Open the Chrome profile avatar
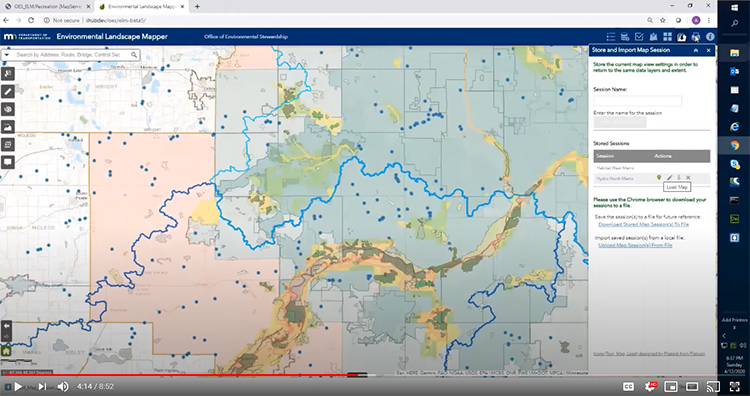 696,21
